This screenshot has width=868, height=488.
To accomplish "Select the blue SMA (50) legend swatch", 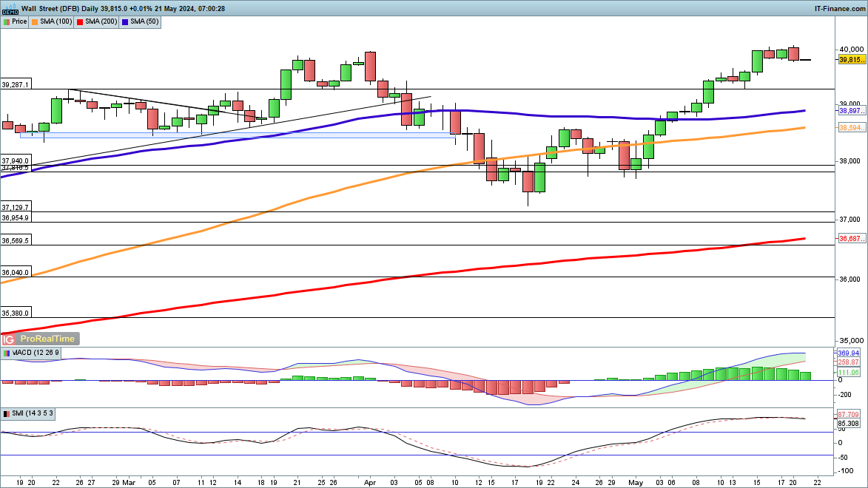I will tap(127, 21).
